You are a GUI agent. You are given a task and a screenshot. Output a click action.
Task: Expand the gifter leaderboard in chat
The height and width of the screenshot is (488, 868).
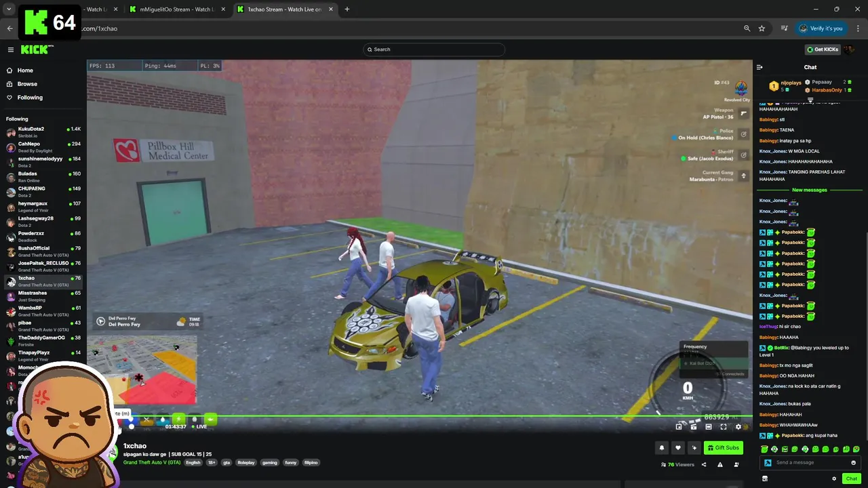click(x=810, y=100)
